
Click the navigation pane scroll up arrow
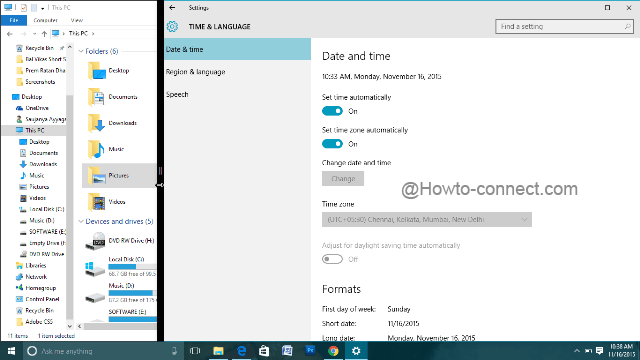pos(69,47)
